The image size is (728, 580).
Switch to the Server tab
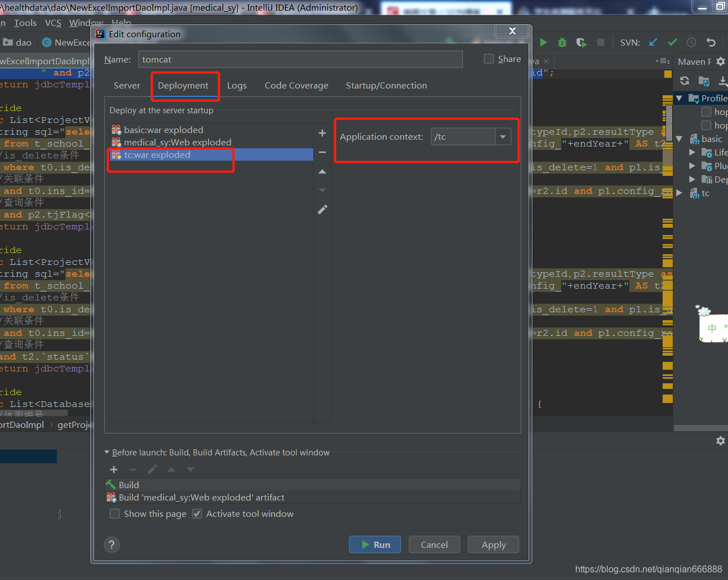click(127, 85)
